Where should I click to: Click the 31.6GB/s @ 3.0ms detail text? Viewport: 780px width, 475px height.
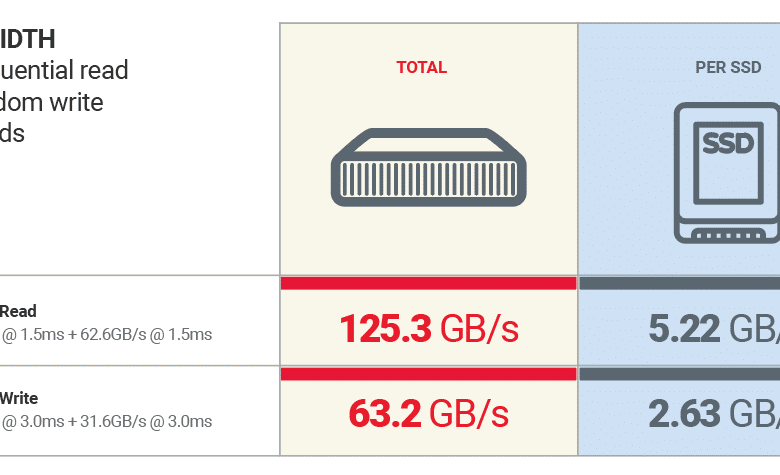pyautogui.click(x=146, y=422)
